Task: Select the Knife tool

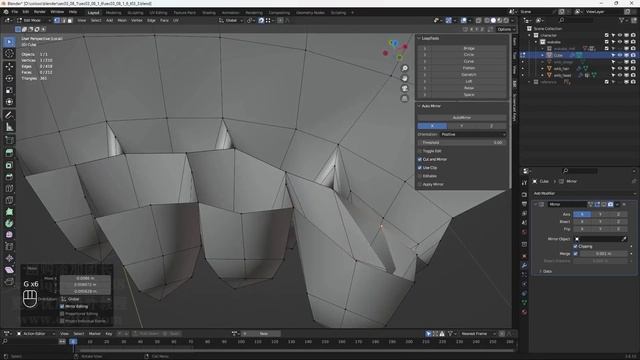Action: [x=9, y=200]
